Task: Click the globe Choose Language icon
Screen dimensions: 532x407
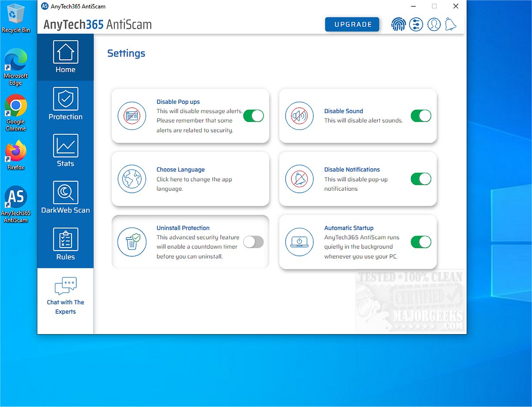Action: point(132,179)
